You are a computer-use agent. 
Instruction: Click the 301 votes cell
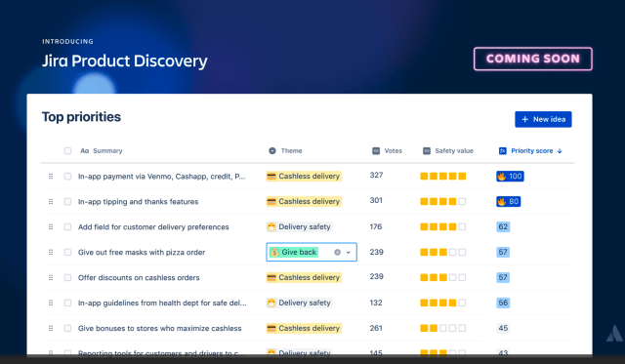pyautogui.click(x=376, y=200)
